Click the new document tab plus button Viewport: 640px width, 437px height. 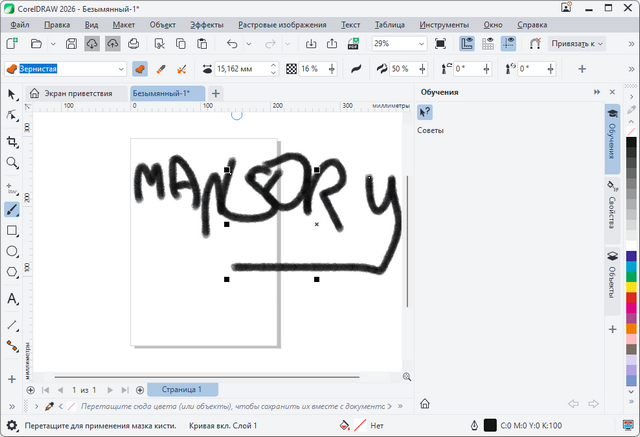[x=216, y=93]
